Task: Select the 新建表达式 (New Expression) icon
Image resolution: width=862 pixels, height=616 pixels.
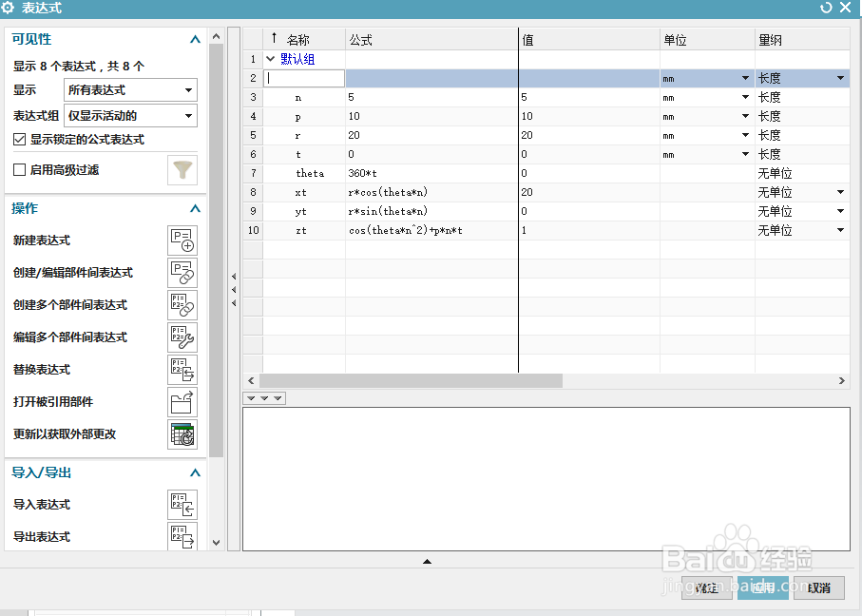Action: point(182,241)
